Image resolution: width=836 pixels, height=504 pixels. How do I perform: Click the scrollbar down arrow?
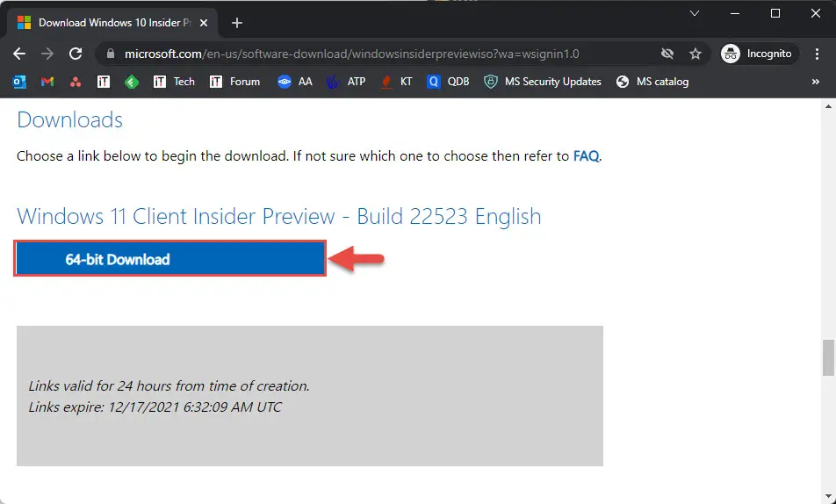click(x=828, y=495)
